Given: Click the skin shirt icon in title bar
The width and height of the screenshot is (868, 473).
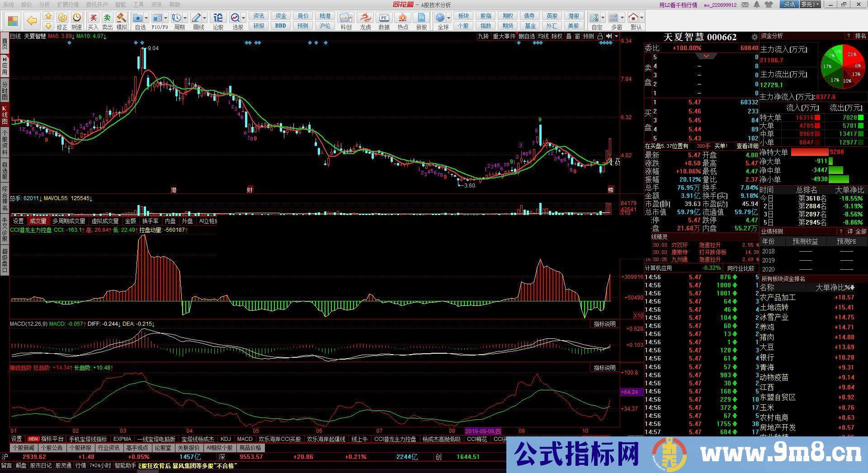Looking at the screenshot, I should click(769, 5).
